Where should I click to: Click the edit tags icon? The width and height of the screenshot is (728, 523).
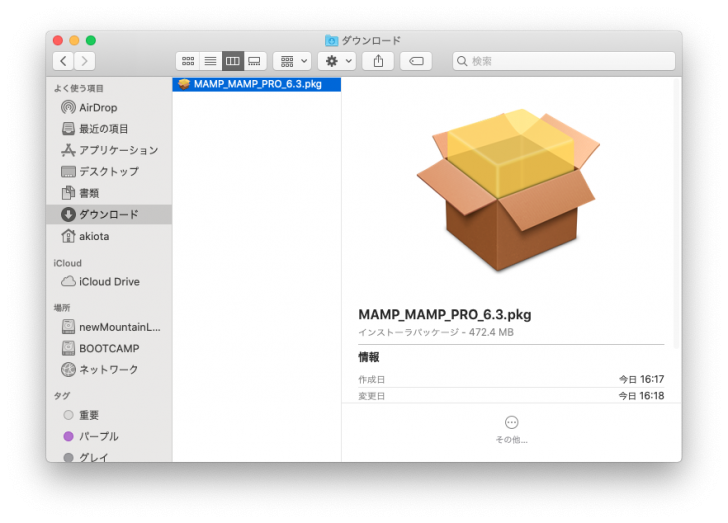tap(416, 61)
